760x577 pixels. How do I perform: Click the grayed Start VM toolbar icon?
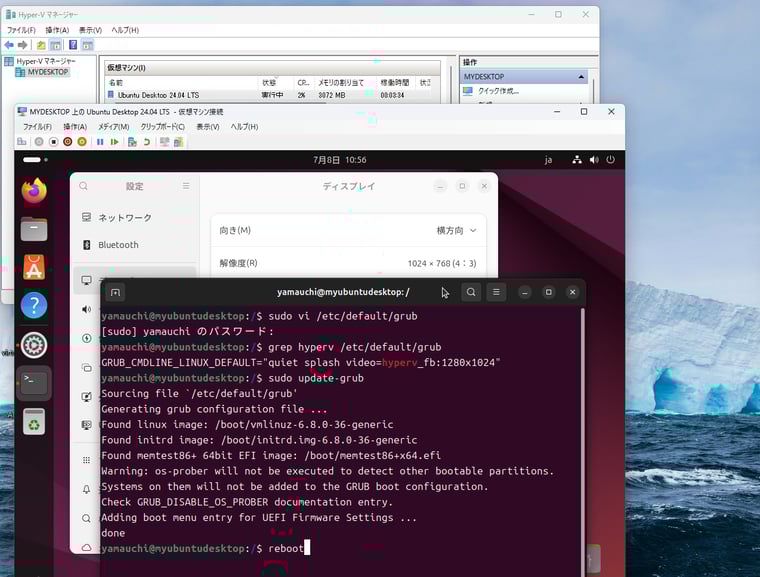[x=39, y=142]
